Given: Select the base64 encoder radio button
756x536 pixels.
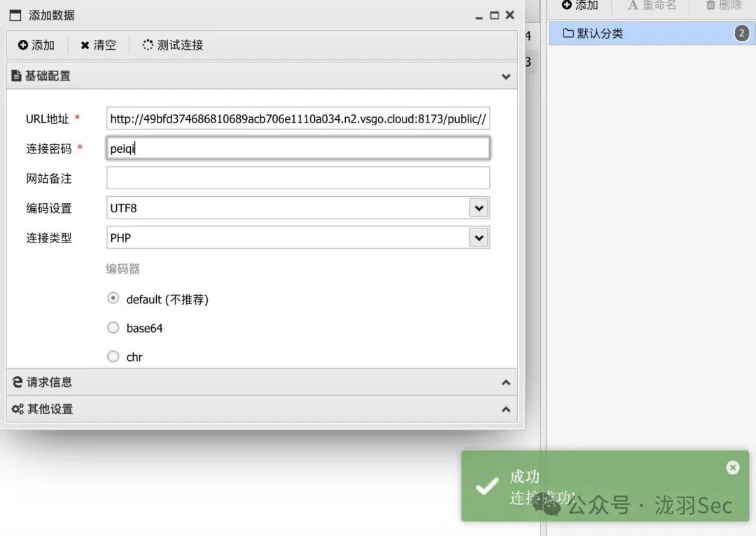Looking at the screenshot, I should (x=113, y=327).
